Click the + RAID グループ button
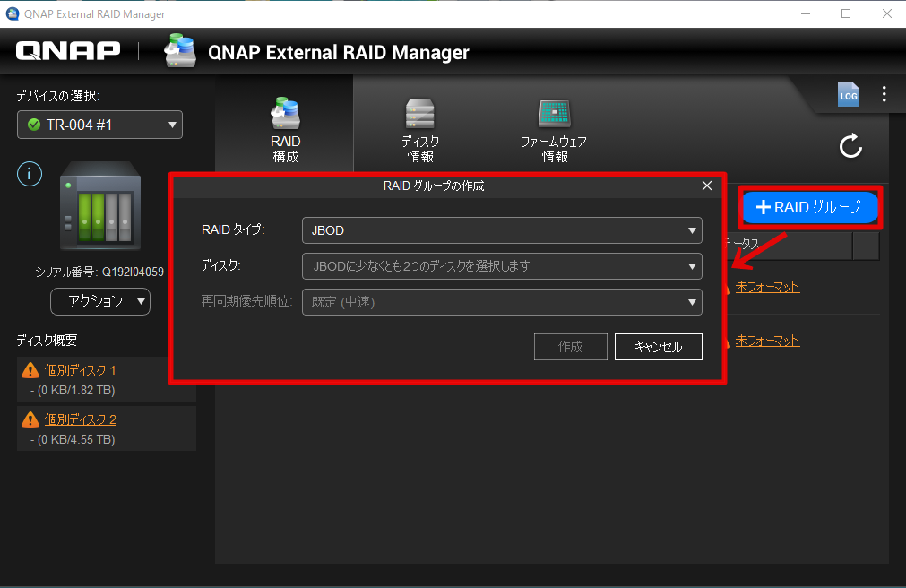Viewport: 906px width, 588px height. 809,207
